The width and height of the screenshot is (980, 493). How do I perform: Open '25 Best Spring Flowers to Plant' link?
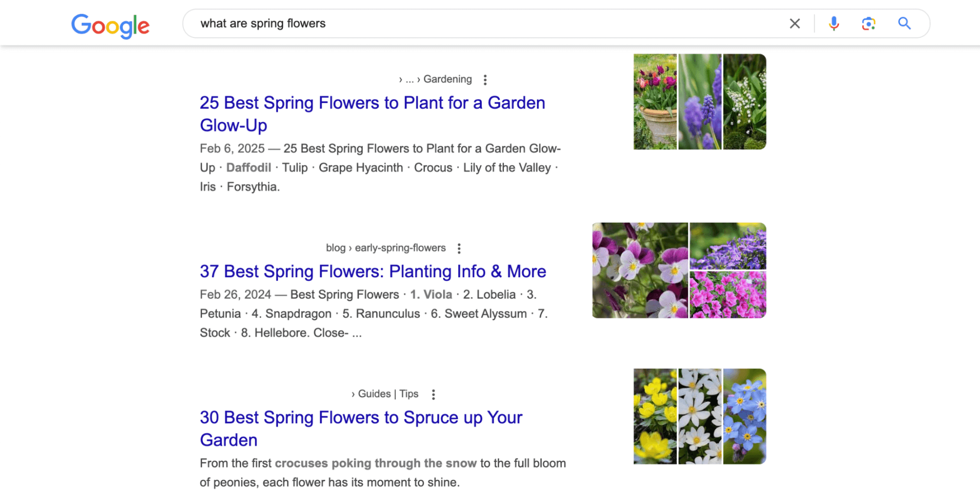(373, 114)
